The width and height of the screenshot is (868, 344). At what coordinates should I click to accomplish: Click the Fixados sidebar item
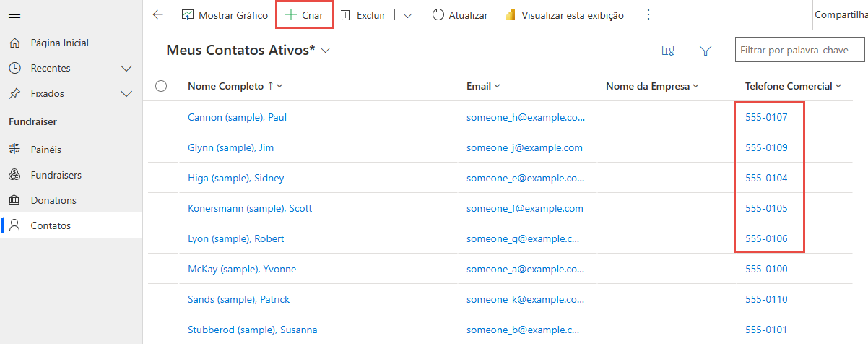click(x=47, y=93)
